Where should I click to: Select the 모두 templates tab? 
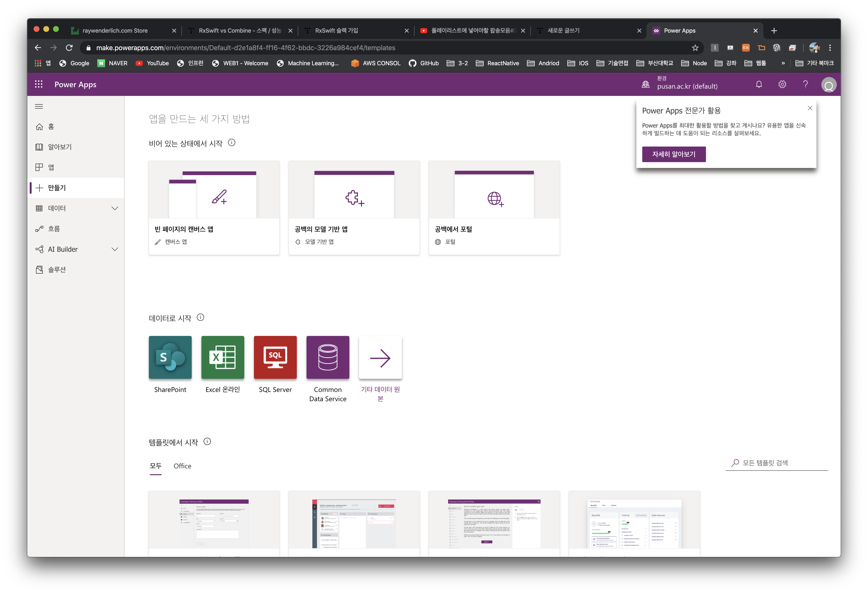155,466
